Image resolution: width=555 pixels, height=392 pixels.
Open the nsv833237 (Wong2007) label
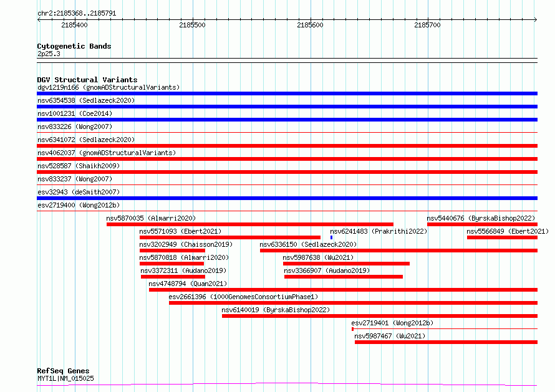pyautogui.click(x=75, y=179)
